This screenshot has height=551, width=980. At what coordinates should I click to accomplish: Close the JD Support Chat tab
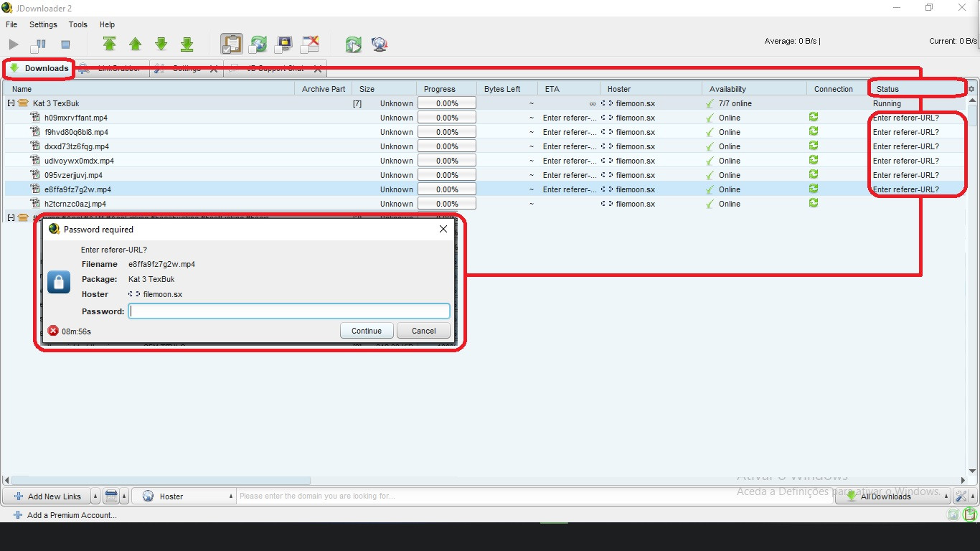tap(318, 70)
